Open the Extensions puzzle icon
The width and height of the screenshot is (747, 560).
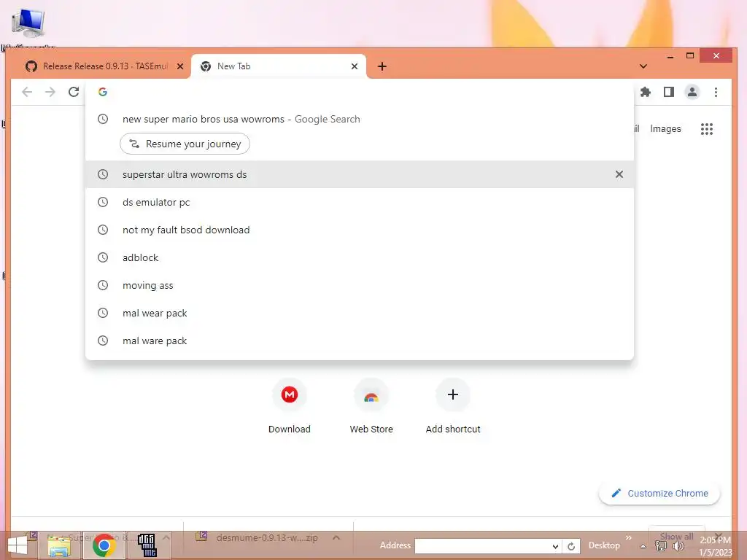tap(646, 92)
